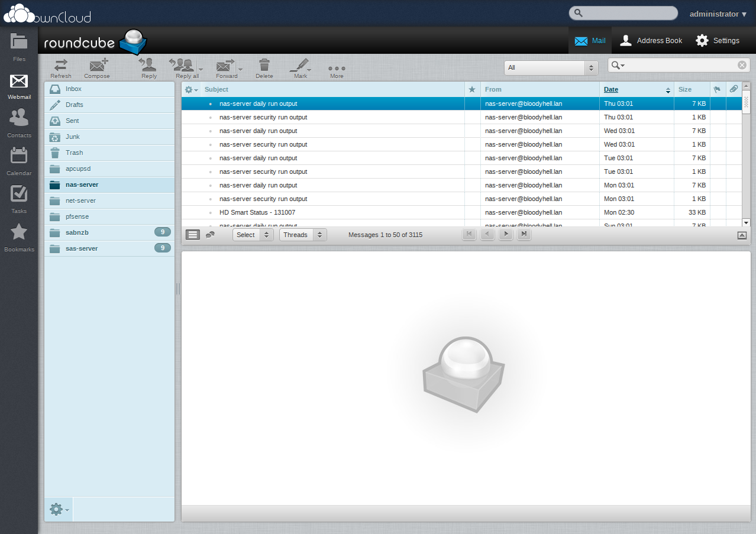Click the ownCloud top search box
The image size is (756, 534).
pyautogui.click(x=623, y=13)
